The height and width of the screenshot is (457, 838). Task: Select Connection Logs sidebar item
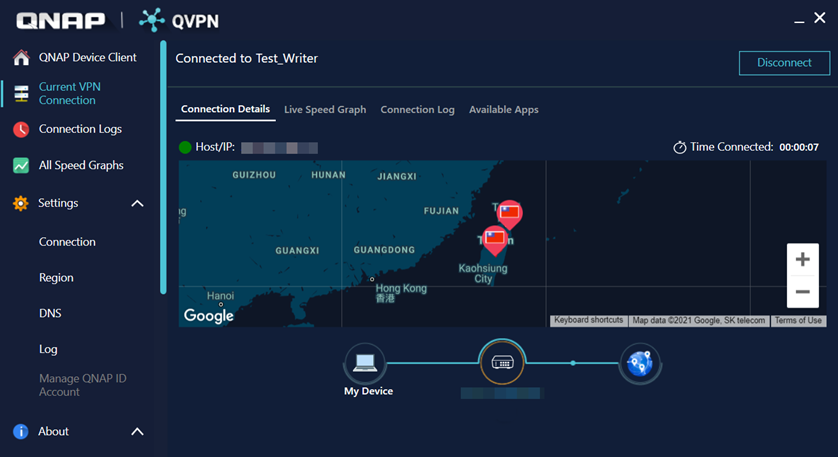[x=80, y=129]
